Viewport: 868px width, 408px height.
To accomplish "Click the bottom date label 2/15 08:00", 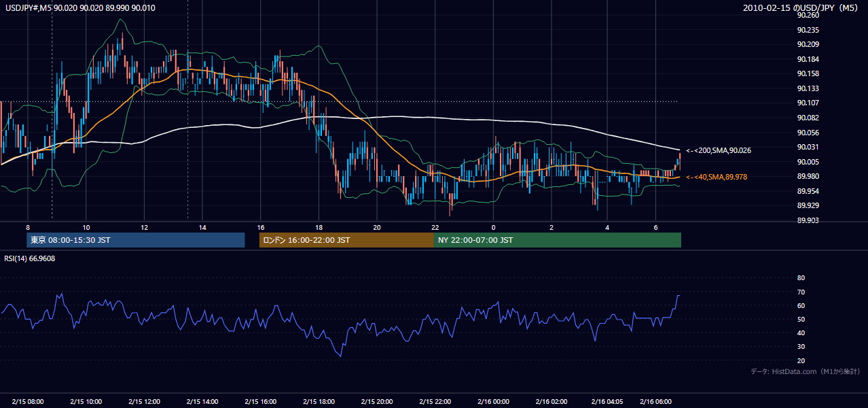I will click(x=28, y=402).
